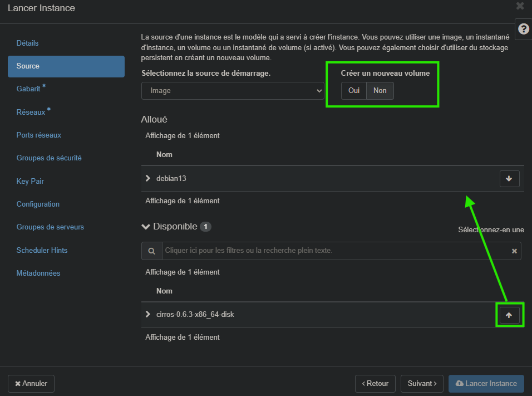Click the Suivant button
Screen dimensions: 532x396
pos(422,383)
